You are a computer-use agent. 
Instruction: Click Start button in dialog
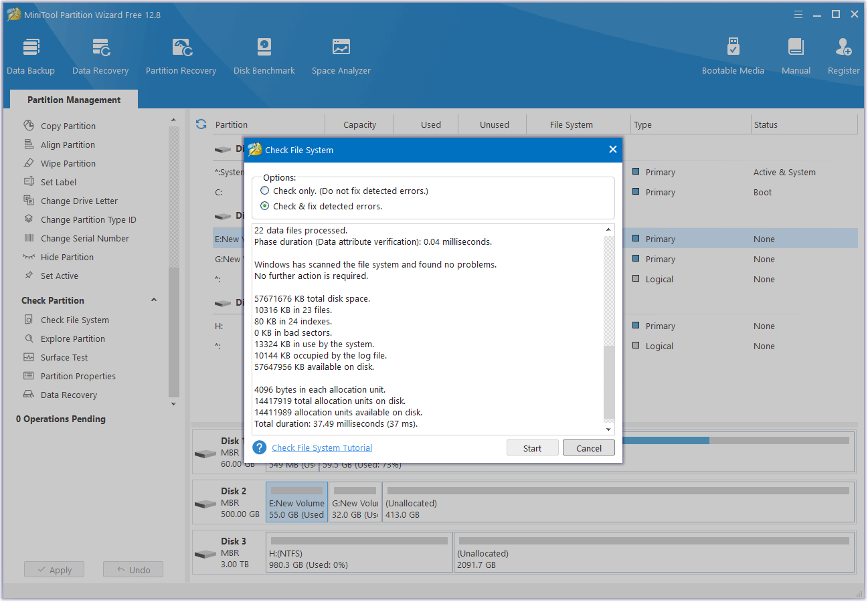coord(532,448)
